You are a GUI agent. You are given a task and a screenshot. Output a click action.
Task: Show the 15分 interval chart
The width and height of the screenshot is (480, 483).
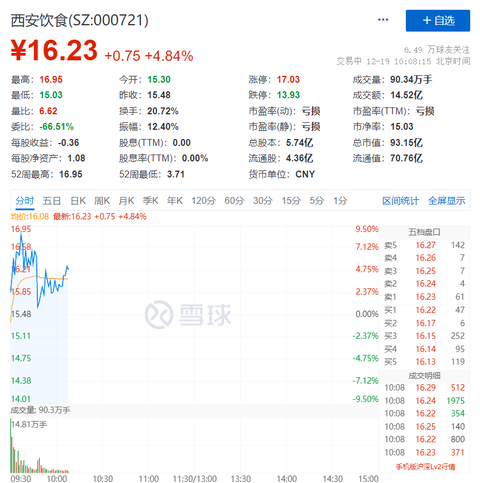coord(291,201)
